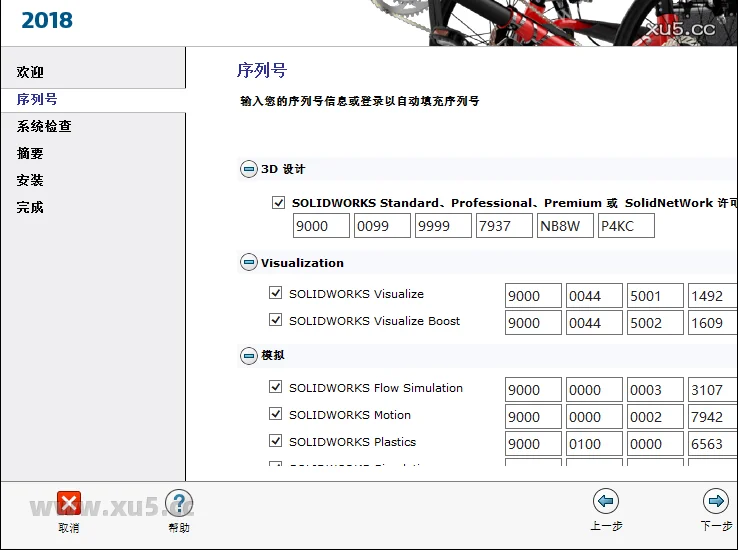This screenshot has height=550, width=738.
Task: Open the 系统检查 step in sidebar
Action: [x=44, y=127]
